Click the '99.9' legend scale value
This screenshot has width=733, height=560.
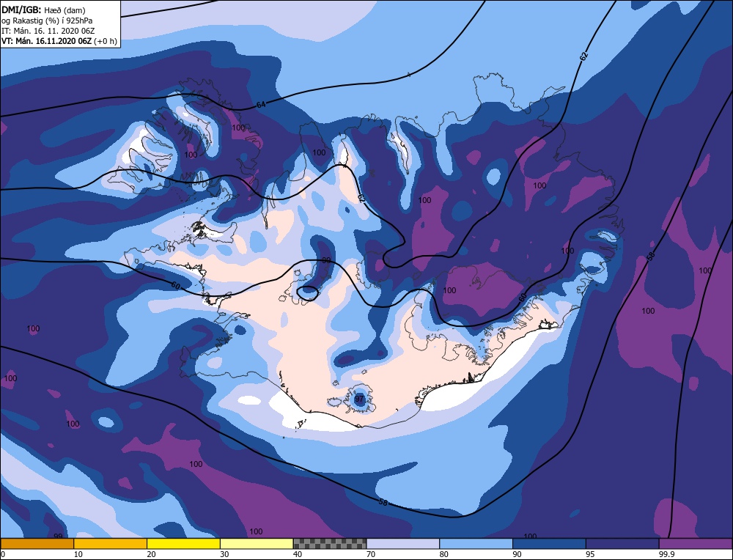pos(666,554)
